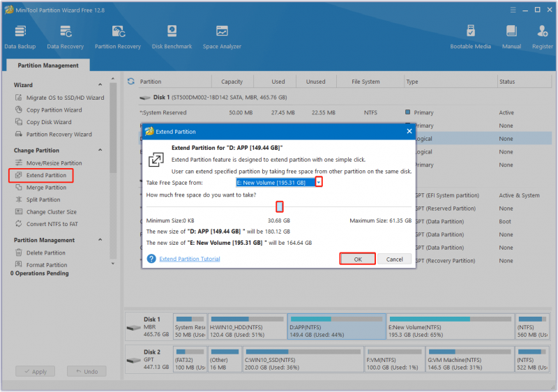Collapse the Wizard section
The width and height of the screenshot is (558, 392).
tap(100, 84)
